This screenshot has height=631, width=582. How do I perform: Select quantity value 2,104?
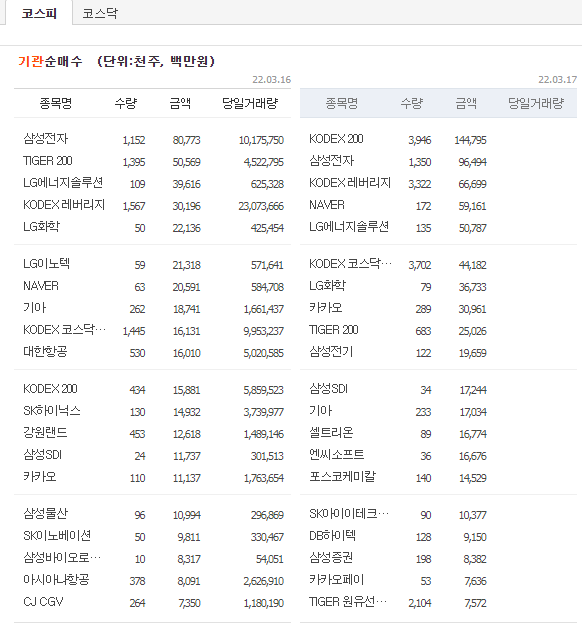(419, 603)
